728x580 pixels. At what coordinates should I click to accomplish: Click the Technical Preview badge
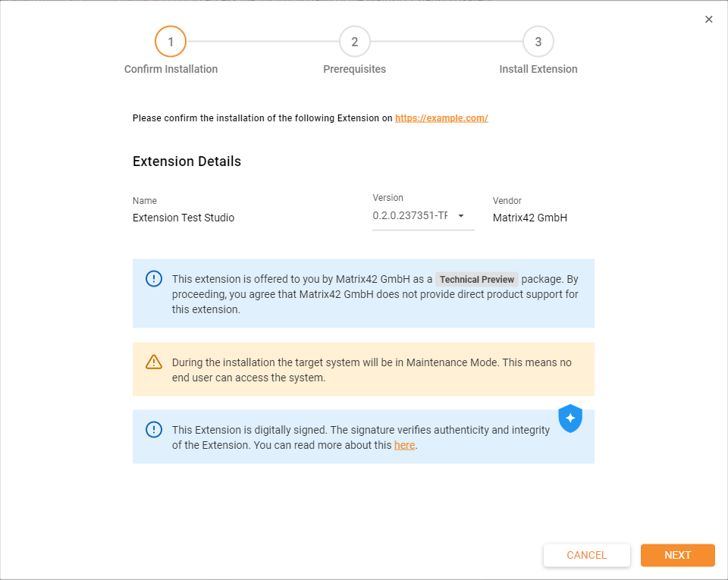477,280
